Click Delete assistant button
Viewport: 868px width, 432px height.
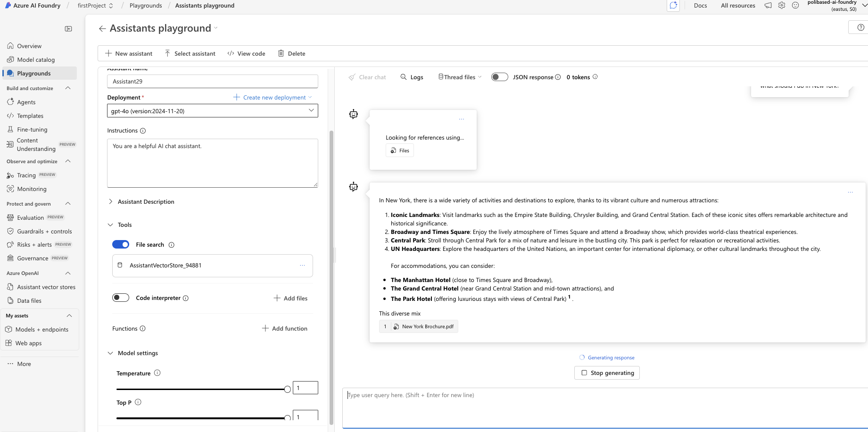291,54
